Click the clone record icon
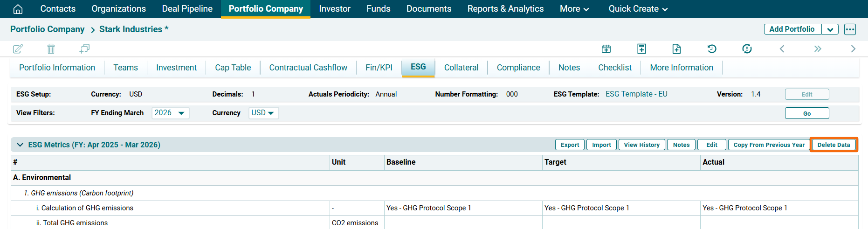This screenshot has width=868, height=229. pos(84,49)
